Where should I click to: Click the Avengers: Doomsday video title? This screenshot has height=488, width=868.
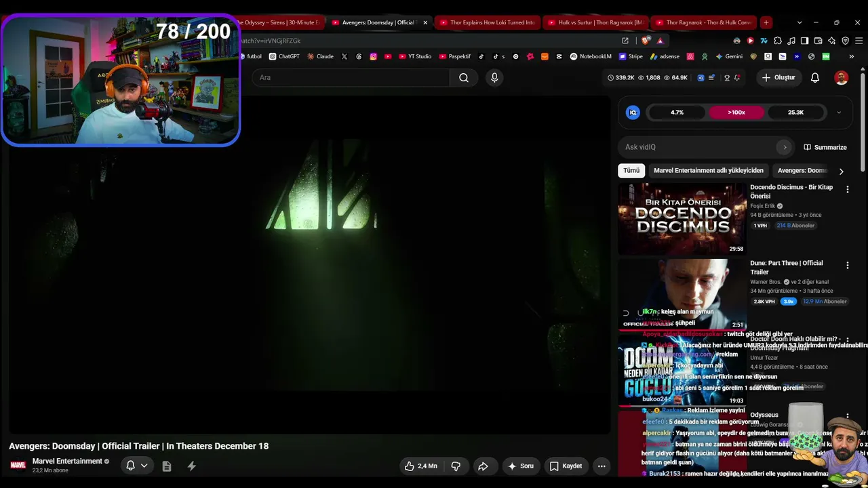tap(139, 446)
